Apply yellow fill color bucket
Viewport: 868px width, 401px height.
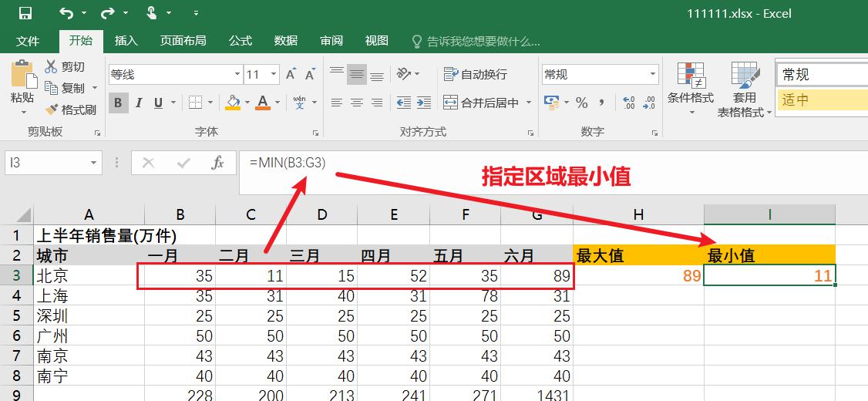point(233,103)
